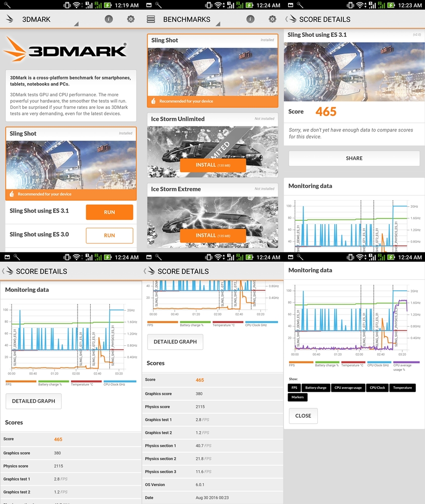The image size is (425, 504).
Task: Expand the BENCHMARKS title dropdown
Action: pyautogui.click(x=218, y=24)
